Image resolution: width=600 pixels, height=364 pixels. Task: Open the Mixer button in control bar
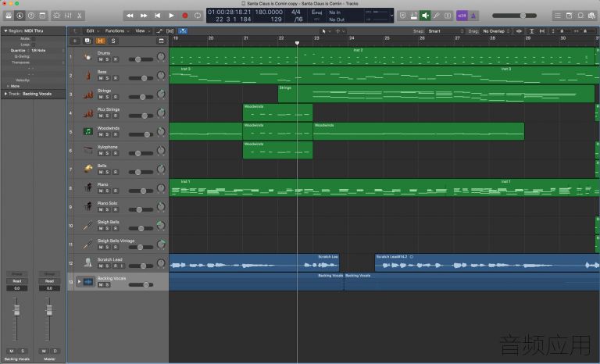click(x=68, y=16)
